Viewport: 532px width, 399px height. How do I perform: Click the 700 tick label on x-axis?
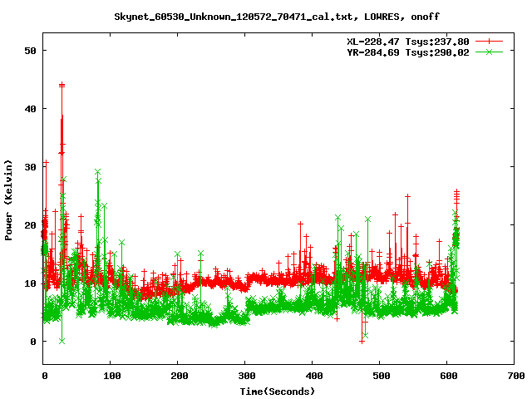514,377
